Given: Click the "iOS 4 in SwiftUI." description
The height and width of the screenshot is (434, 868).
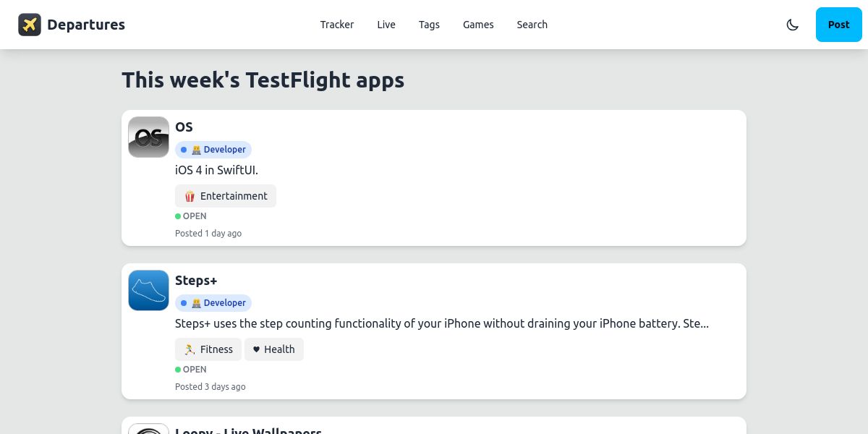Looking at the screenshot, I should click(x=216, y=170).
